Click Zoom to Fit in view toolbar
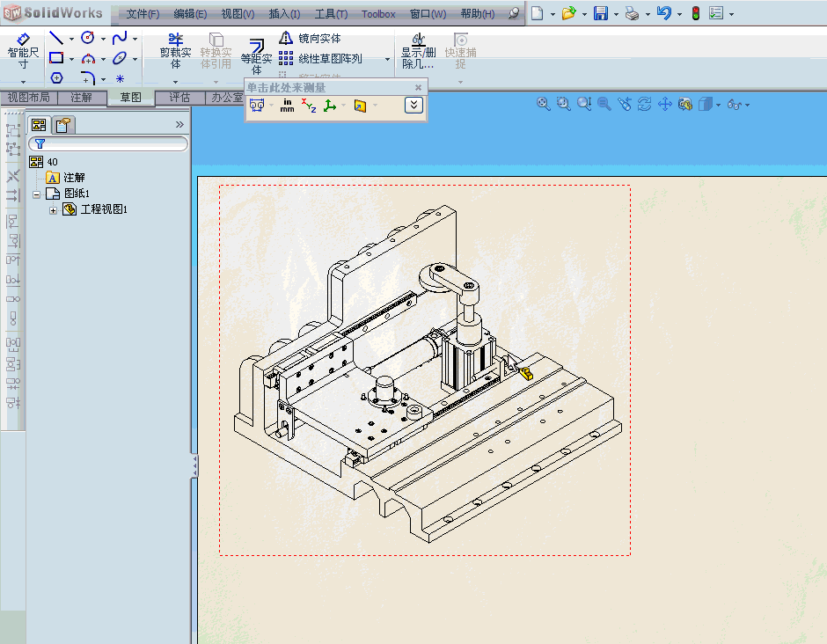The width and height of the screenshot is (827, 644). [543, 104]
